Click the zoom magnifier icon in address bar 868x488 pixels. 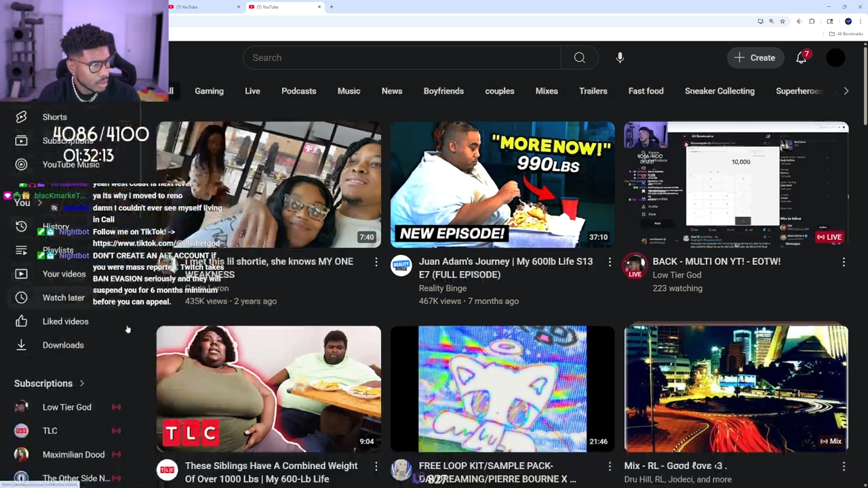point(771,22)
